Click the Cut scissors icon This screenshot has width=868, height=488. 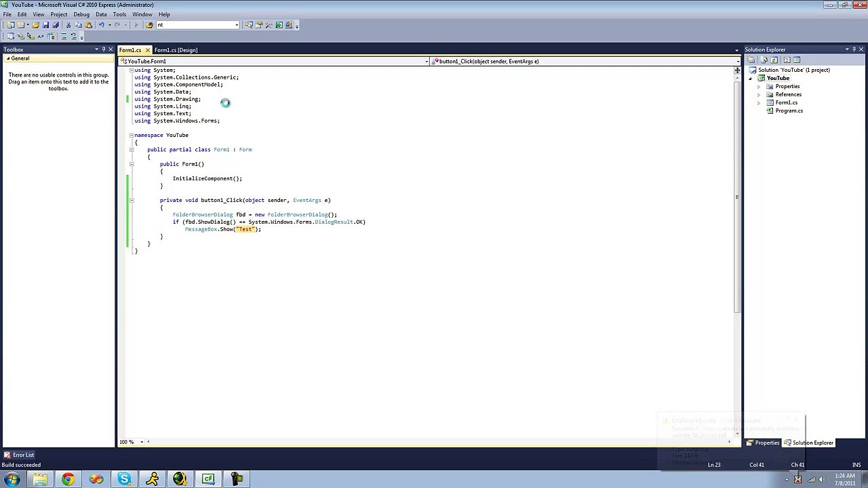(68, 25)
